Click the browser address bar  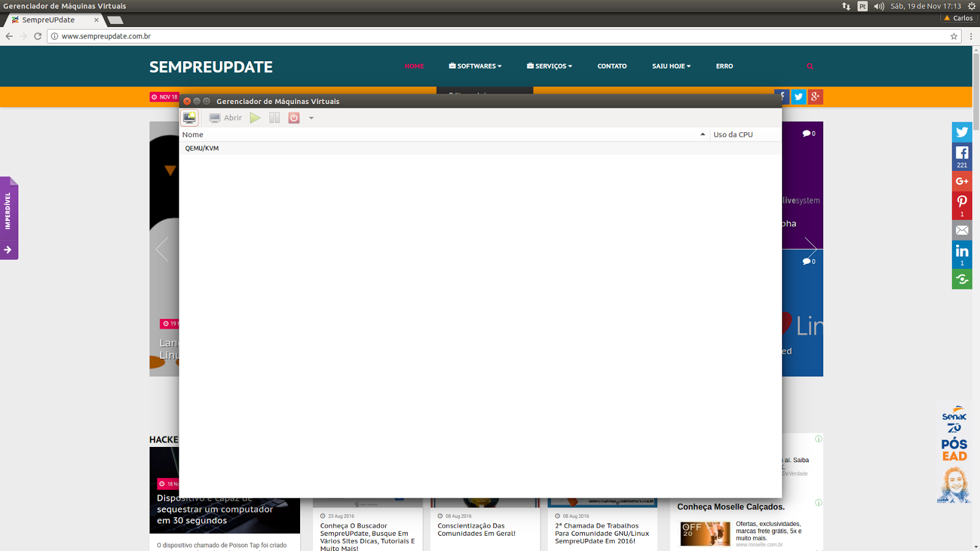point(502,36)
